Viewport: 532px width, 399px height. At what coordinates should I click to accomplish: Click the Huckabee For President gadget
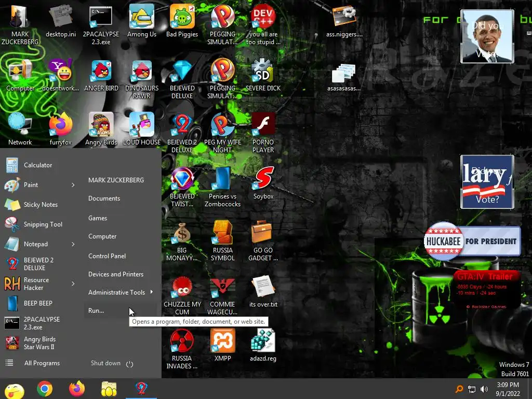click(x=472, y=241)
